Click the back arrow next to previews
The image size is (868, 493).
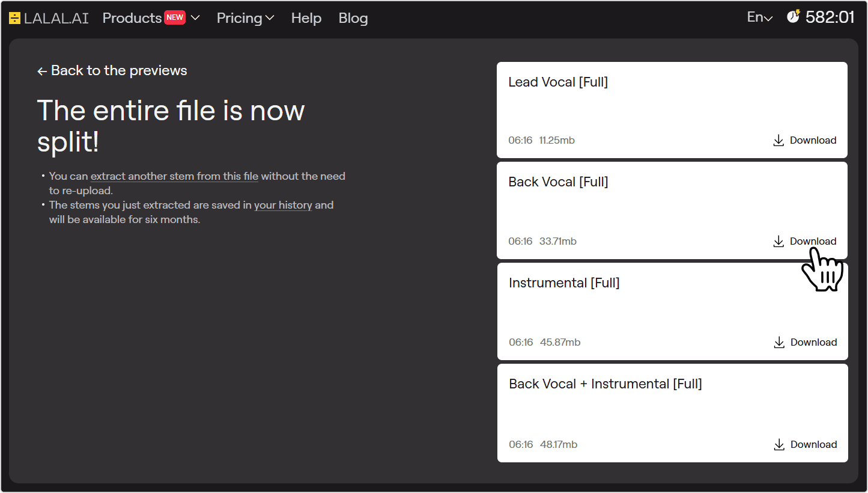tap(42, 72)
